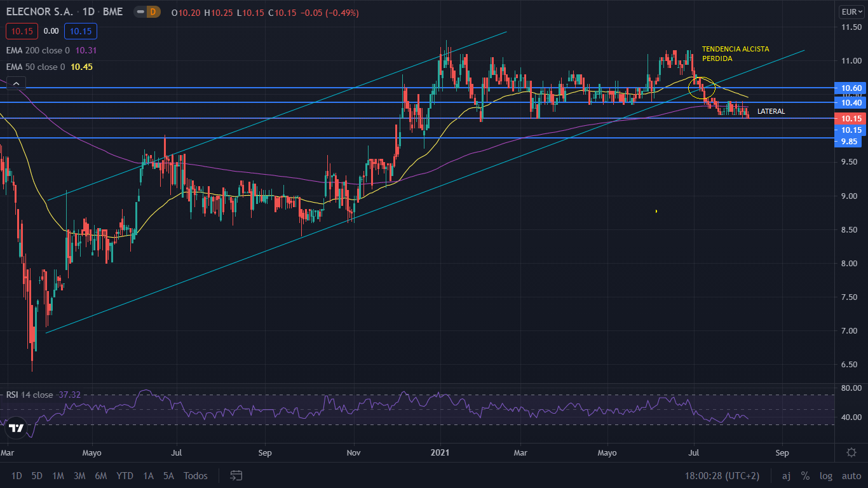Open chart settings gear icon
Image resolution: width=868 pixels, height=488 pixels.
(x=851, y=452)
